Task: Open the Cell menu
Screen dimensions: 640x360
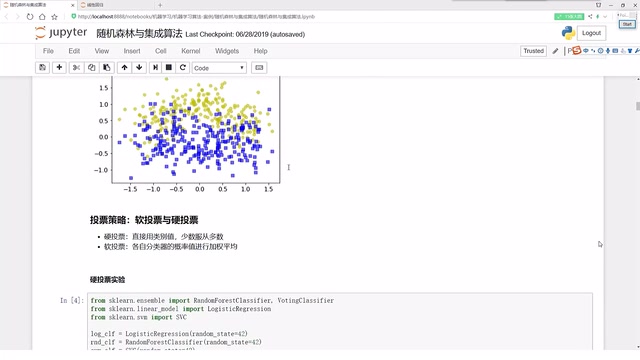Action: [x=161, y=51]
